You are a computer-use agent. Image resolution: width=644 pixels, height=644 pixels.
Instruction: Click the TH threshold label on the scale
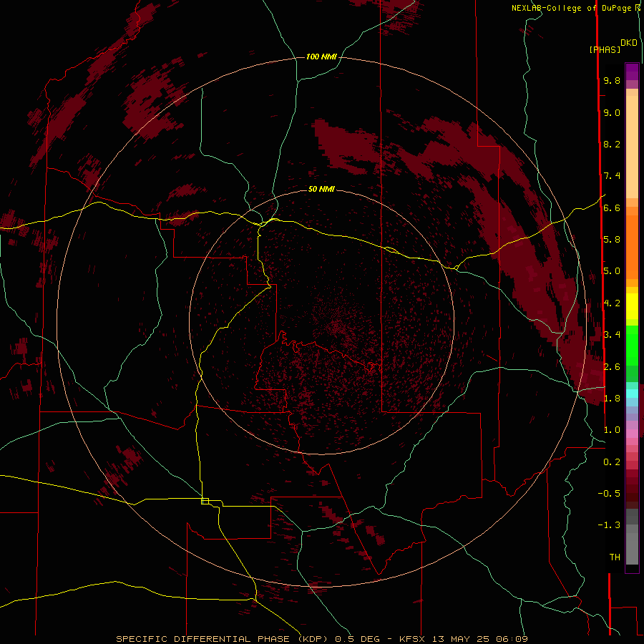pos(615,557)
